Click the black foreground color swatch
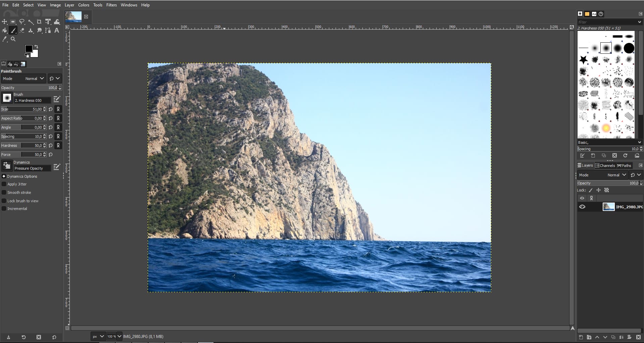 coord(29,49)
